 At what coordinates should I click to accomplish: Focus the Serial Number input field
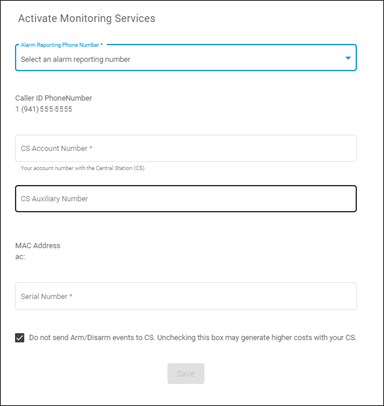click(x=186, y=296)
